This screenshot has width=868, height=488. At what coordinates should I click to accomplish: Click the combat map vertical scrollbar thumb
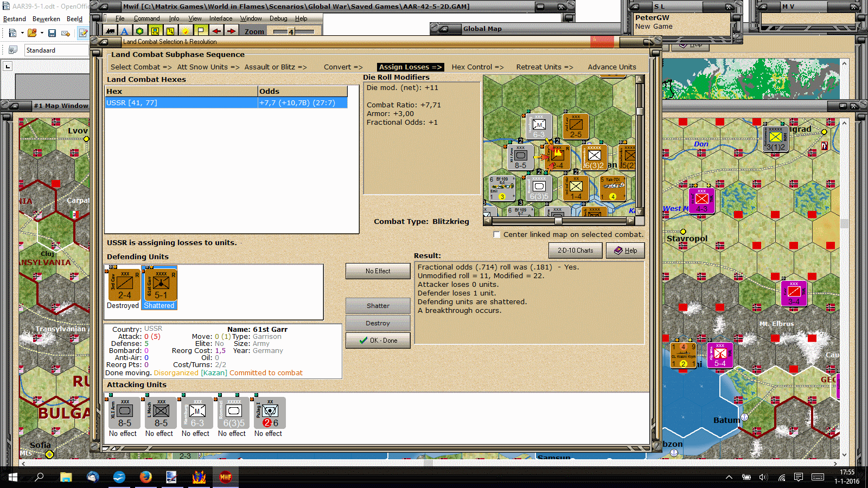[640, 111]
